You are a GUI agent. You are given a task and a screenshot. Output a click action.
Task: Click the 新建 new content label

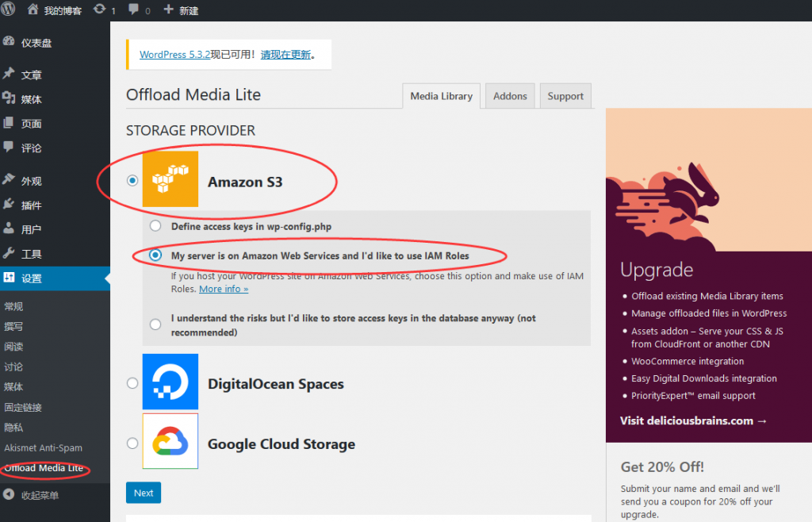(189, 10)
